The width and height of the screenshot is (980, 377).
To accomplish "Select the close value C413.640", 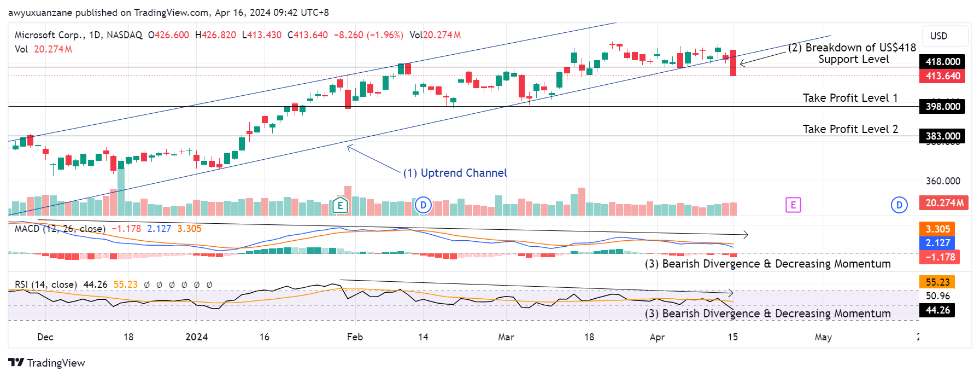I will 308,35.
